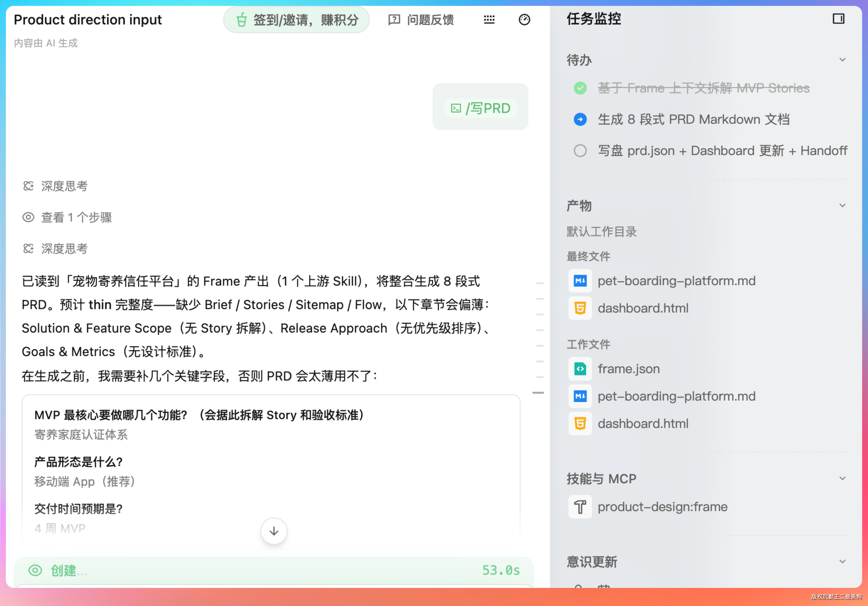Click the empty circle for 写盘 prd.json task
Image resolution: width=868 pixels, height=606 pixels.
(580, 151)
